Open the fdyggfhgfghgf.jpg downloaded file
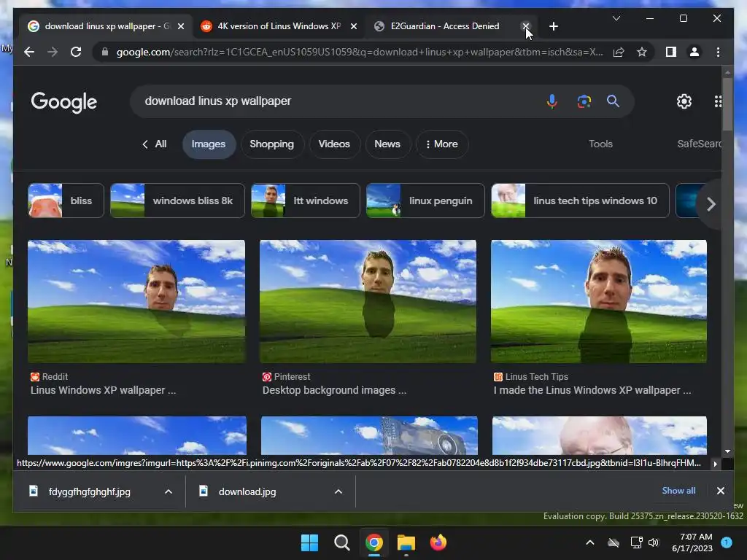The image size is (747, 560). click(x=89, y=491)
